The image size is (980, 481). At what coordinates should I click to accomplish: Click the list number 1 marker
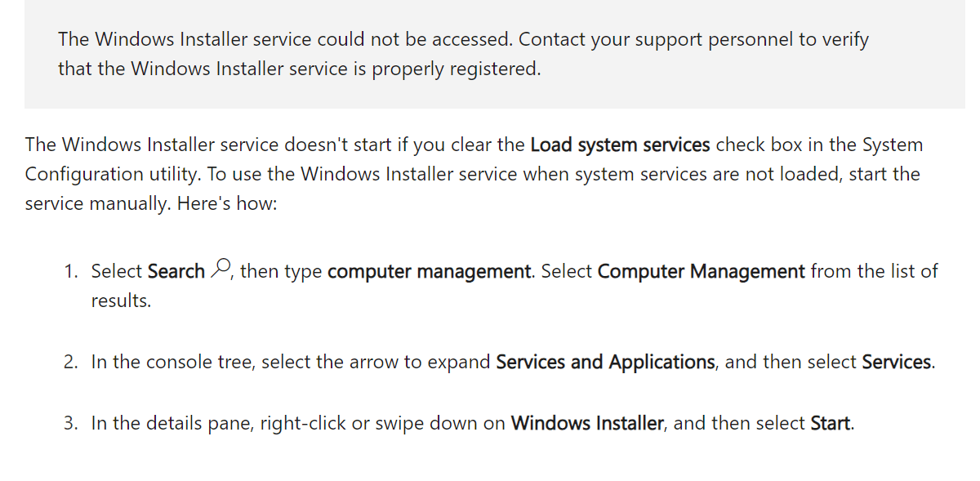point(70,271)
